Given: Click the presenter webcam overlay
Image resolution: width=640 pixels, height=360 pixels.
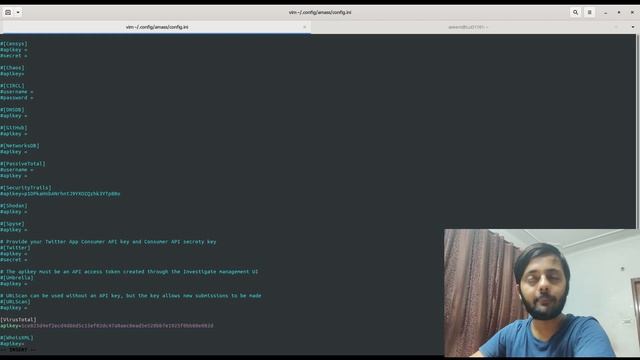Looking at the screenshot, I should point(542,293).
